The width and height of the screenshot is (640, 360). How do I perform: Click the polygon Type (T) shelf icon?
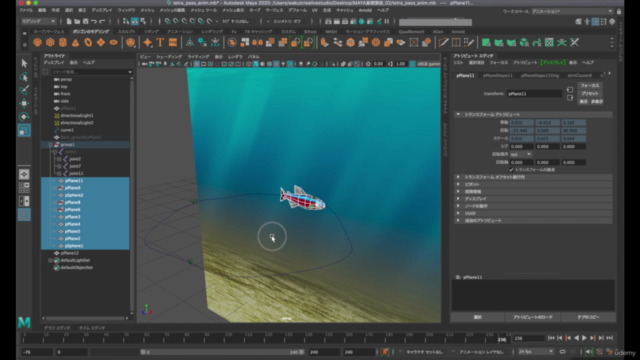click(160, 42)
